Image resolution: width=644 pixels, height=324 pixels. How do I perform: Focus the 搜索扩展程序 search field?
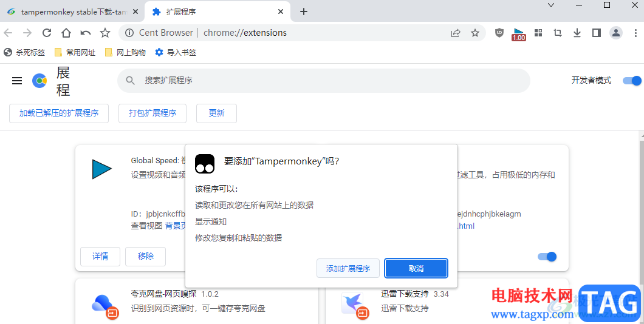tap(324, 80)
